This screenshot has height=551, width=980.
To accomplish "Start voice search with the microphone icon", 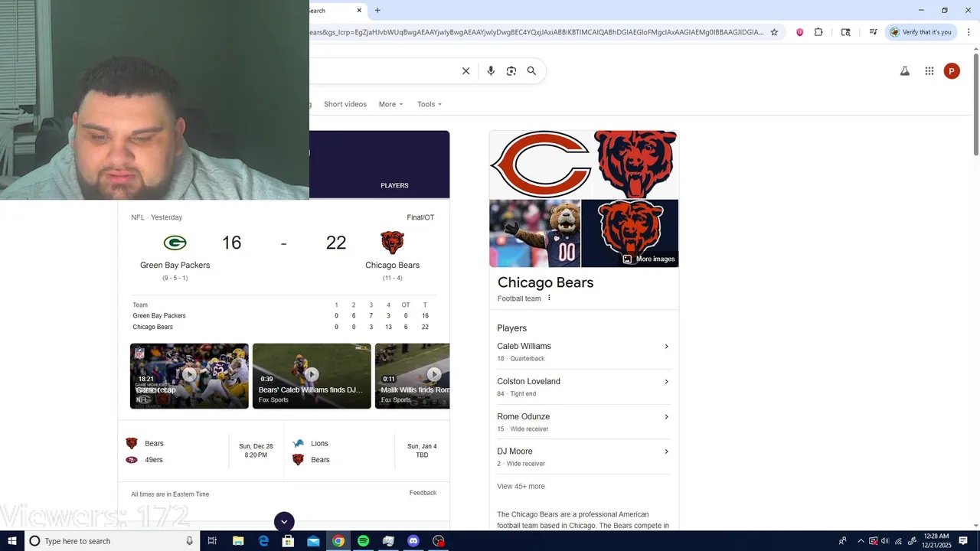I will coord(491,71).
